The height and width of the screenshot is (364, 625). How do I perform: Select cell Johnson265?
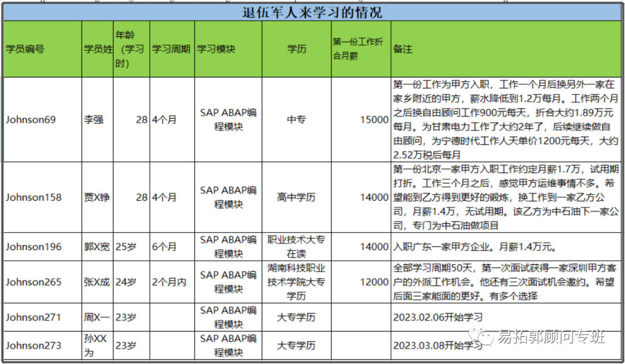pos(42,282)
